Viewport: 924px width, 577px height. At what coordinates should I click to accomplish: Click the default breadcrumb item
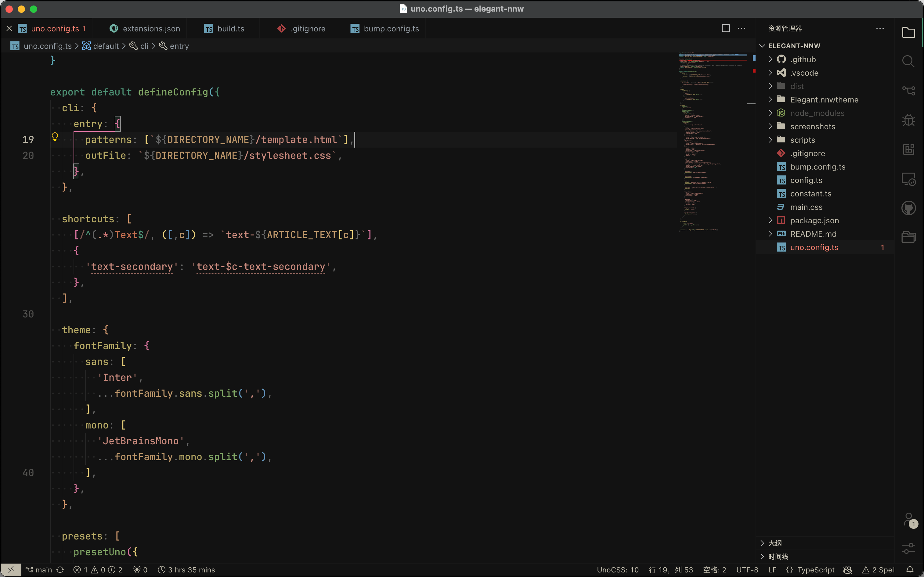pyautogui.click(x=101, y=46)
